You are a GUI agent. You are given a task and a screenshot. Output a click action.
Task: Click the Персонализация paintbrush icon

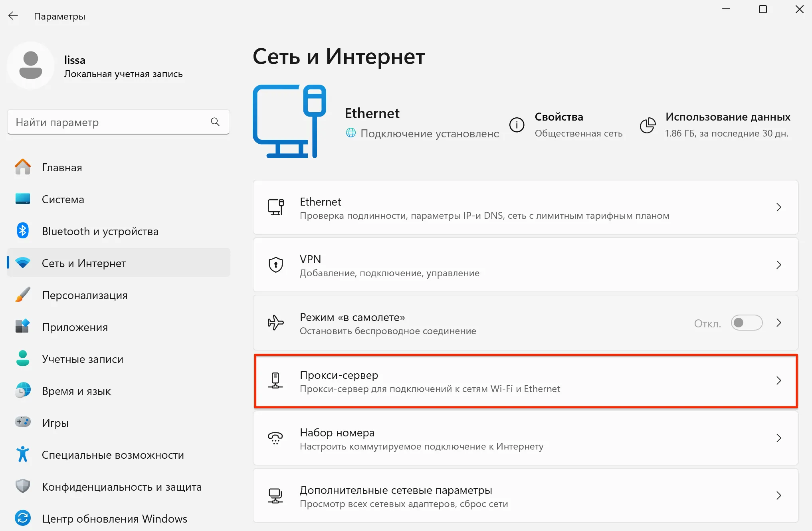(x=23, y=295)
